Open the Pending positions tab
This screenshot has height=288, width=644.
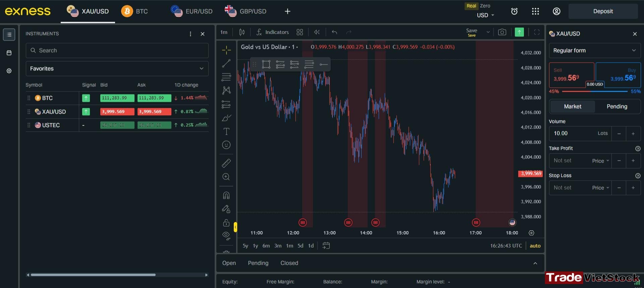click(x=258, y=263)
